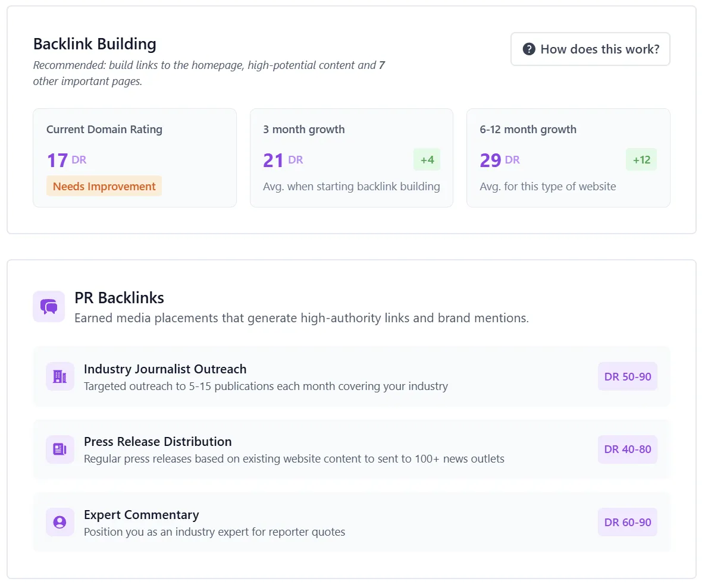
Task: Open the Industry Journalist Outreach row title
Action: pyautogui.click(x=165, y=369)
